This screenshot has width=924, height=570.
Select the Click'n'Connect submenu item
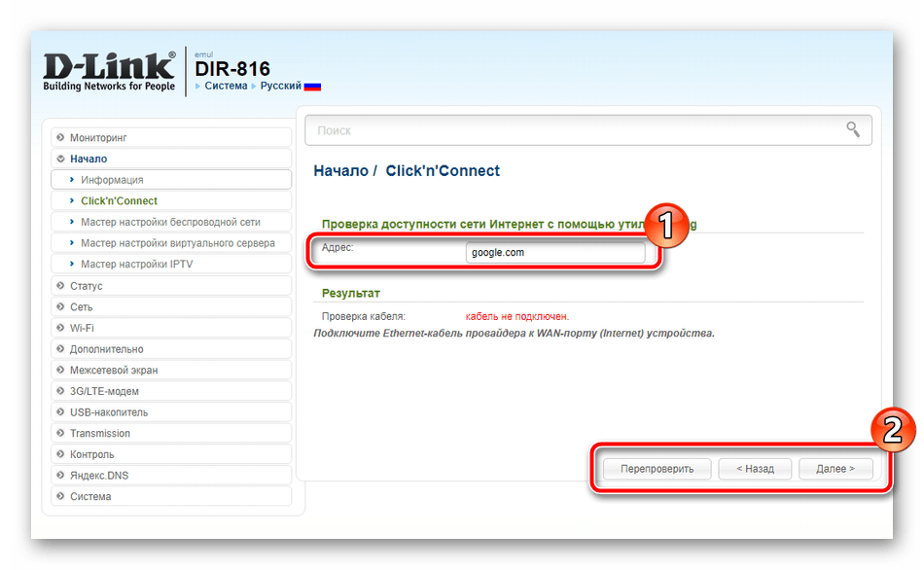(171, 201)
